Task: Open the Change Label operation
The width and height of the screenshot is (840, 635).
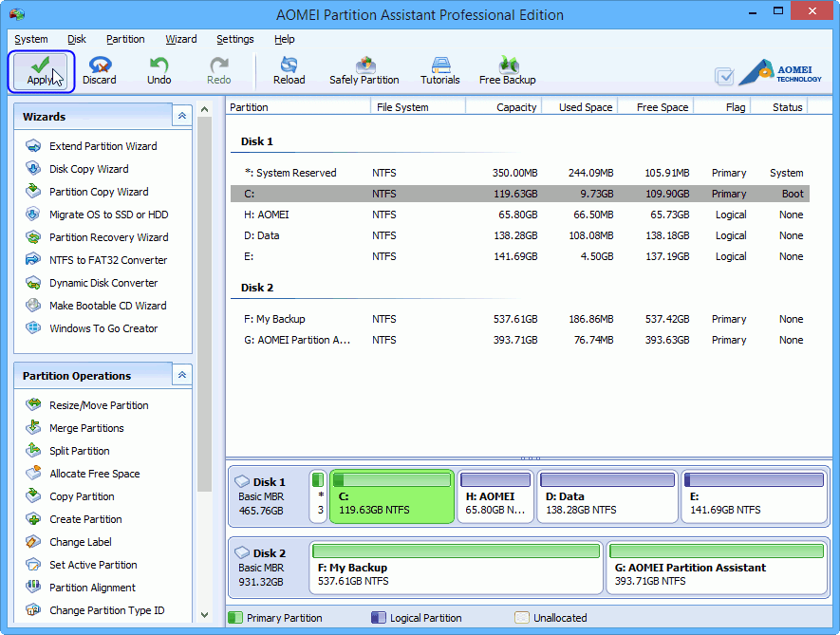Action: pyautogui.click(x=81, y=542)
